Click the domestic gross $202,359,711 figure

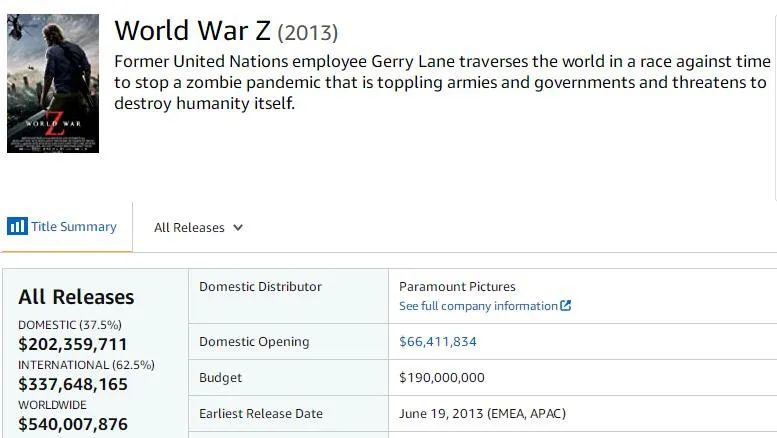tap(73, 344)
